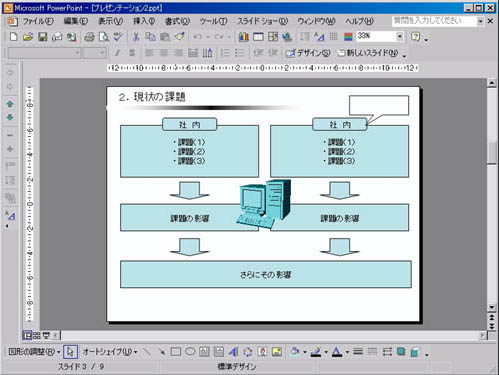This screenshot has width=499, height=375.
Task: Open the zoom percentage dropdown arrow
Action: coord(400,36)
